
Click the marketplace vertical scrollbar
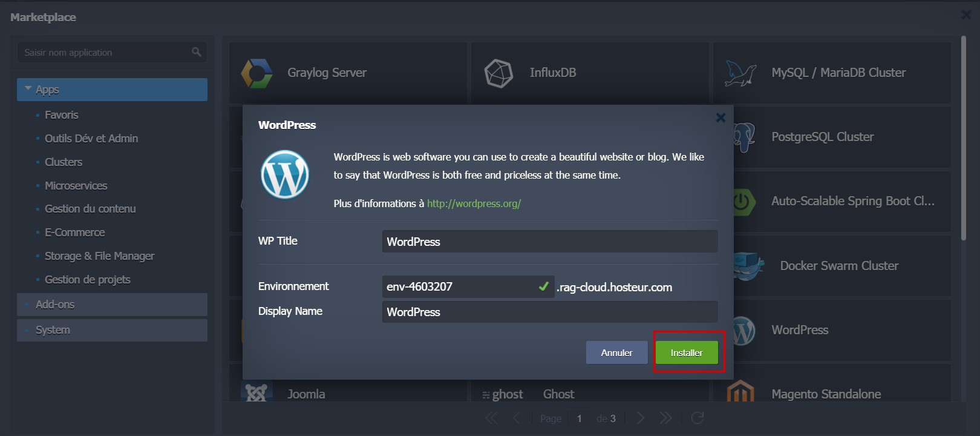(964, 139)
